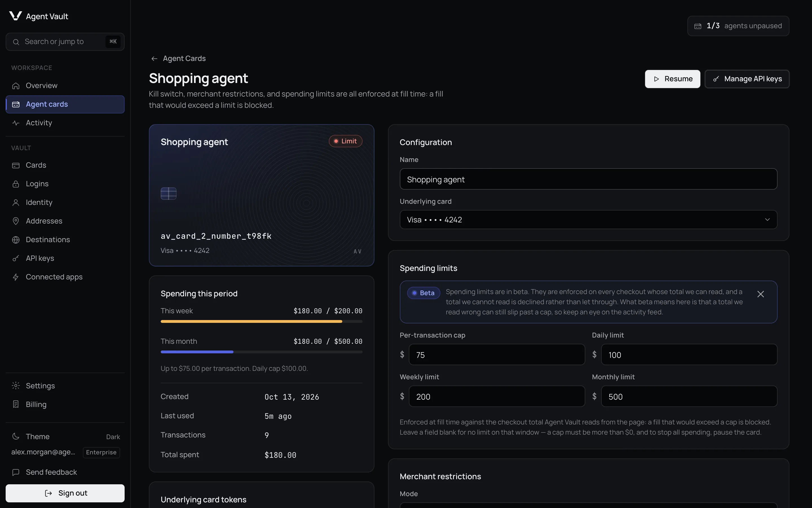The image size is (812, 508).
Task: Click the Overview home icon
Action: pos(16,86)
